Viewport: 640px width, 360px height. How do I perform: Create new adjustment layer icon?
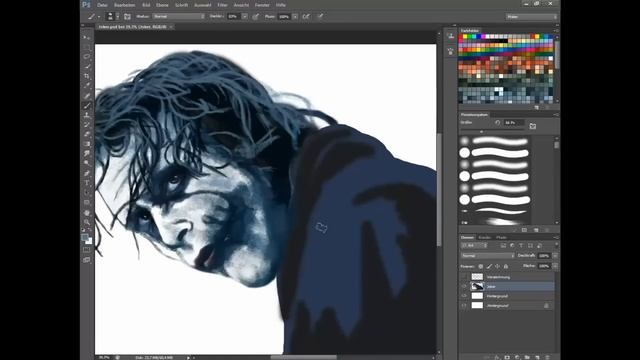click(x=517, y=357)
